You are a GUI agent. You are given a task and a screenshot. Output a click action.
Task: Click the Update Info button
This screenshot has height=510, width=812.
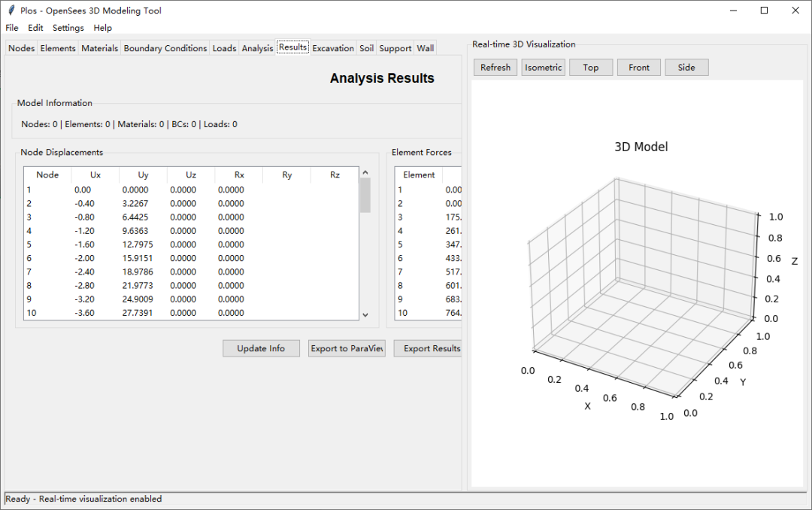261,348
